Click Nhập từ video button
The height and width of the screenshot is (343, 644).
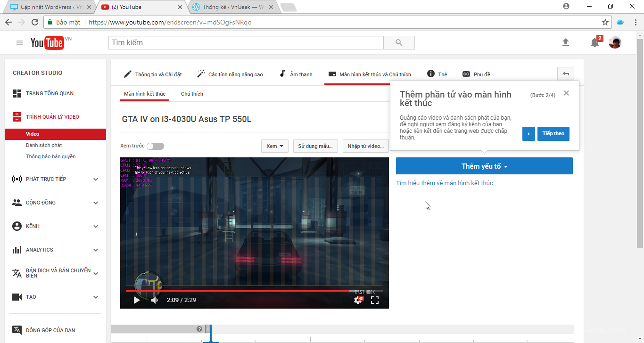click(366, 146)
